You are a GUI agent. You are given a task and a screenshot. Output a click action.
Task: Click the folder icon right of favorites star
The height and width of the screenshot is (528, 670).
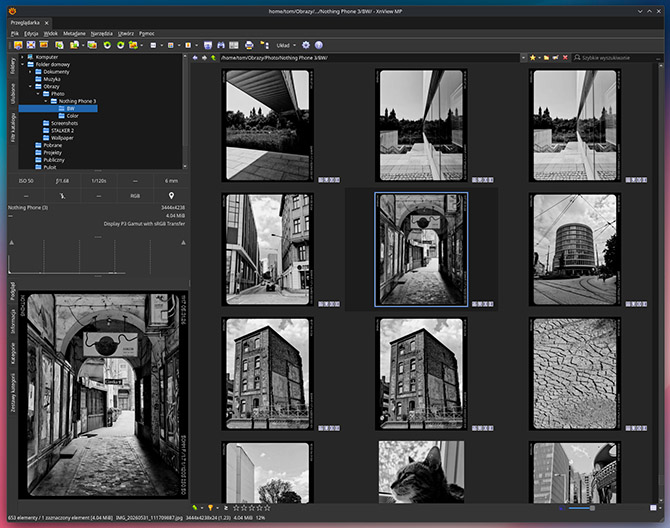(546, 58)
